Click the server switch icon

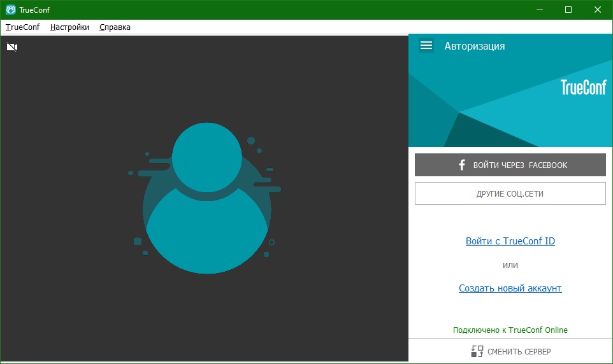(x=477, y=351)
